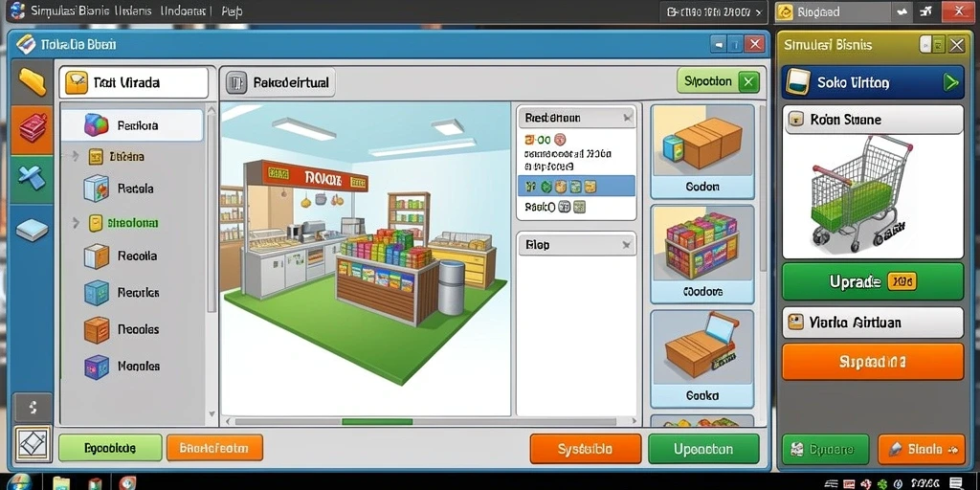Viewport: 980px width, 490px height.
Task: Switch to the Rekedeirtual tab
Action: (278, 82)
